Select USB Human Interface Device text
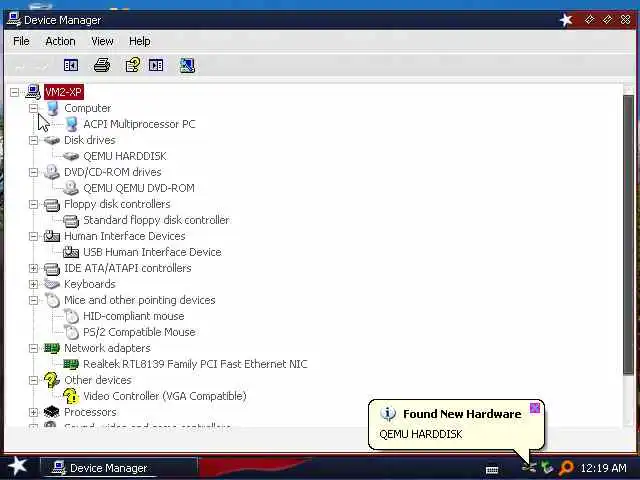This screenshot has width=640, height=480. click(x=152, y=252)
